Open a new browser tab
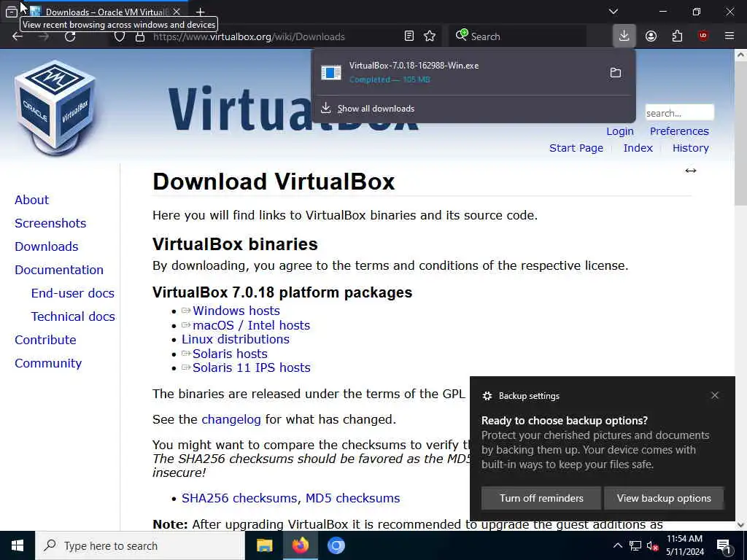This screenshot has width=747, height=560. coord(200,12)
